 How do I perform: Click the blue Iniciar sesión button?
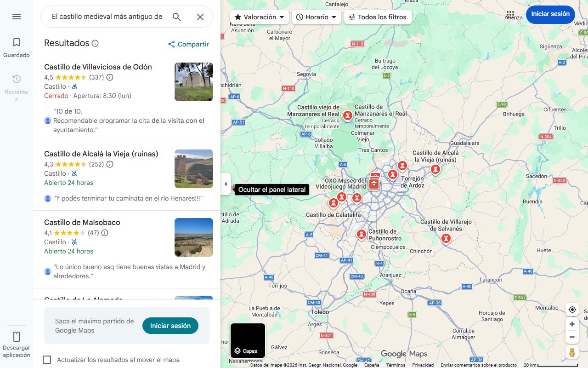coord(550,14)
